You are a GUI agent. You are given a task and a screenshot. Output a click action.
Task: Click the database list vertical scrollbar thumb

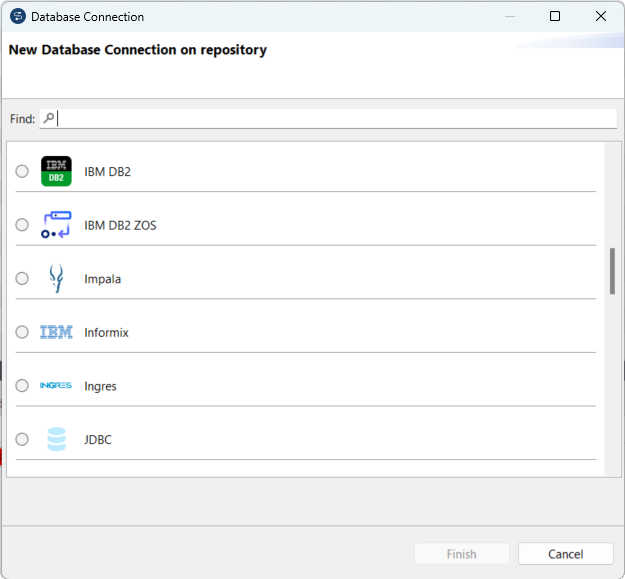612,271
